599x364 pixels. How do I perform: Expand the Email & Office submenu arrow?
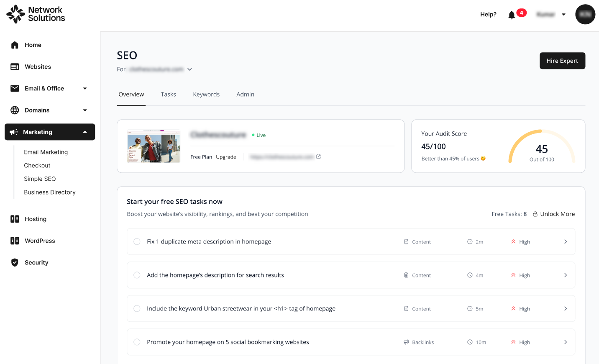click(85, 88)
